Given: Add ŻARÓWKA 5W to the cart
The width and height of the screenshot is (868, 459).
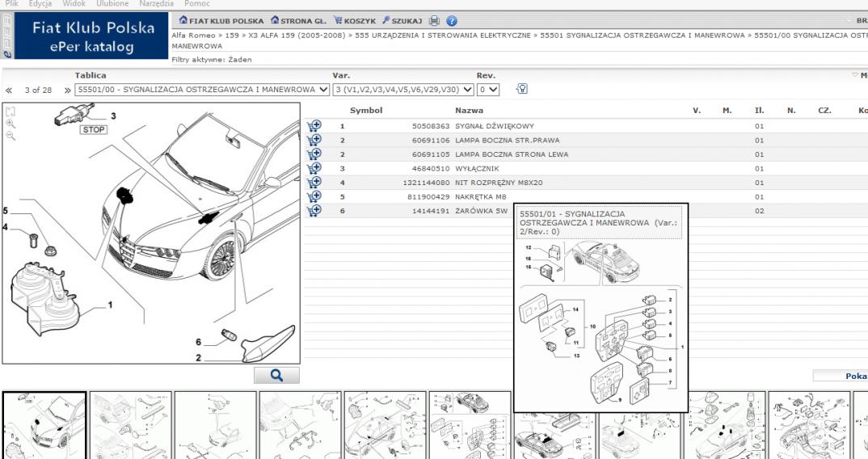Looking at the screenshot, I should pyautogui.click(x=314, y=210).
